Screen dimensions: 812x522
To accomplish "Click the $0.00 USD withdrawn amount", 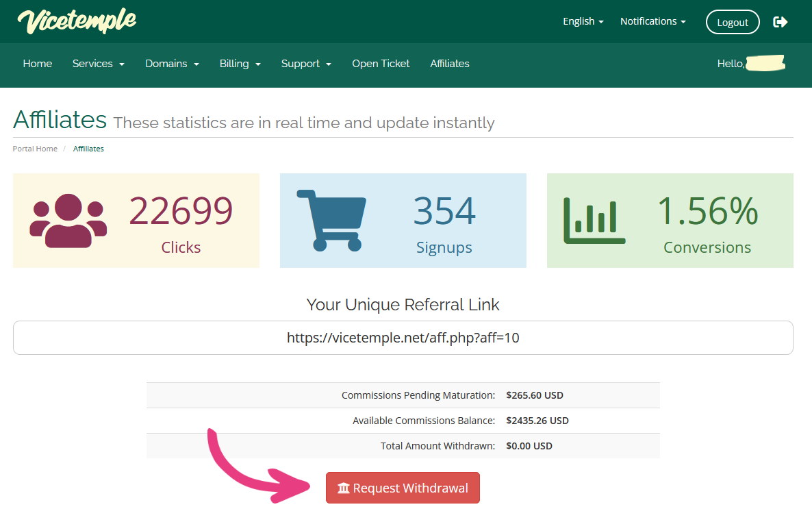I will 529,446.
